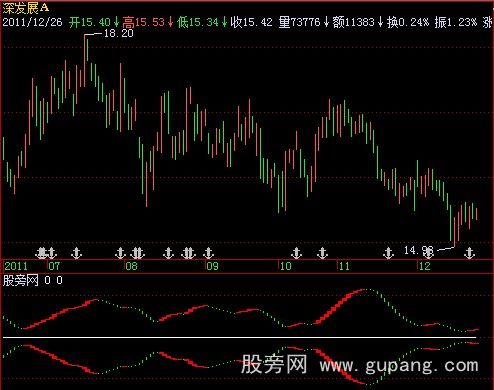The width and height of the screenshot is (494, 390).
Task: Click the info marker overlapping the 14.96 low label
Action: coord(428,253)
